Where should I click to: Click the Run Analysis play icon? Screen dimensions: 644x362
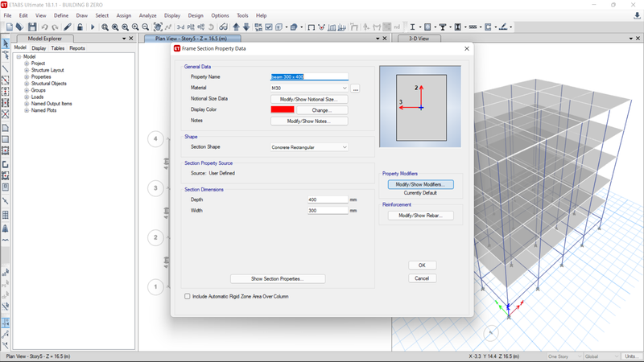point(93,27)
